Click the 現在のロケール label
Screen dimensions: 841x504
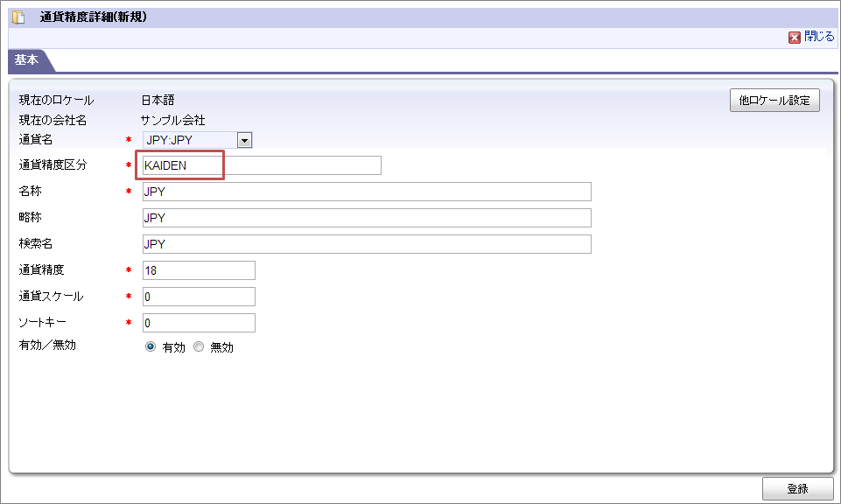[56, 101]
